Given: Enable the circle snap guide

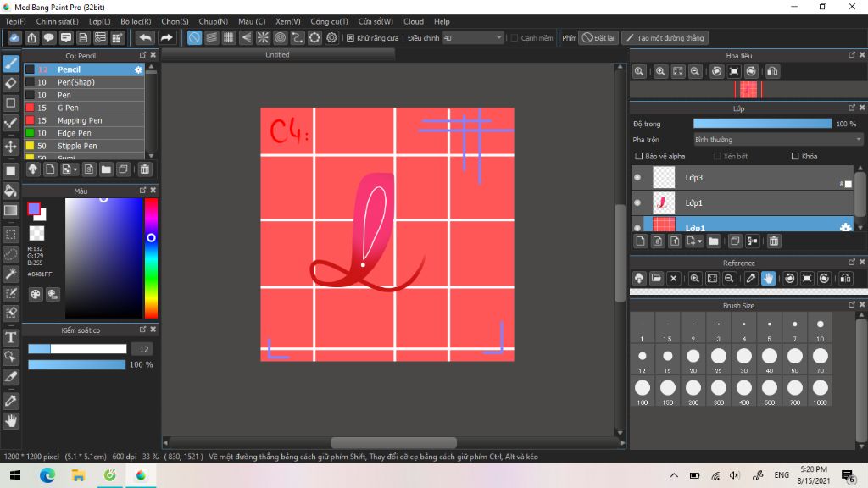Looking at the screenshot, I should click(x=280, y=37).
